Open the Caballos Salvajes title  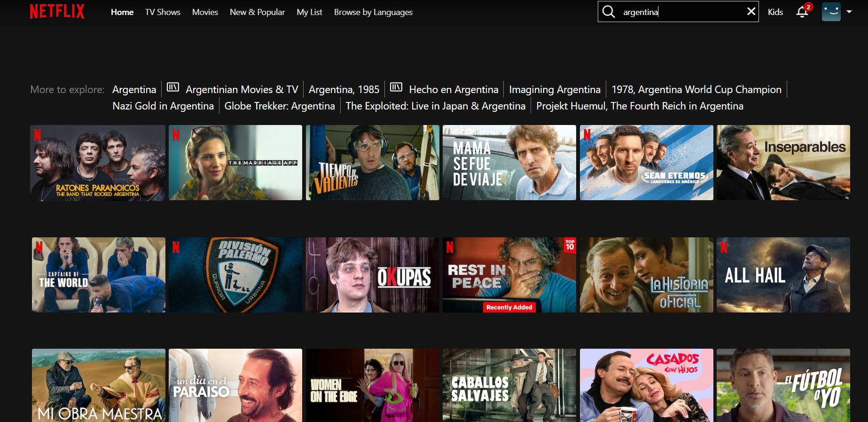(509, 385)
